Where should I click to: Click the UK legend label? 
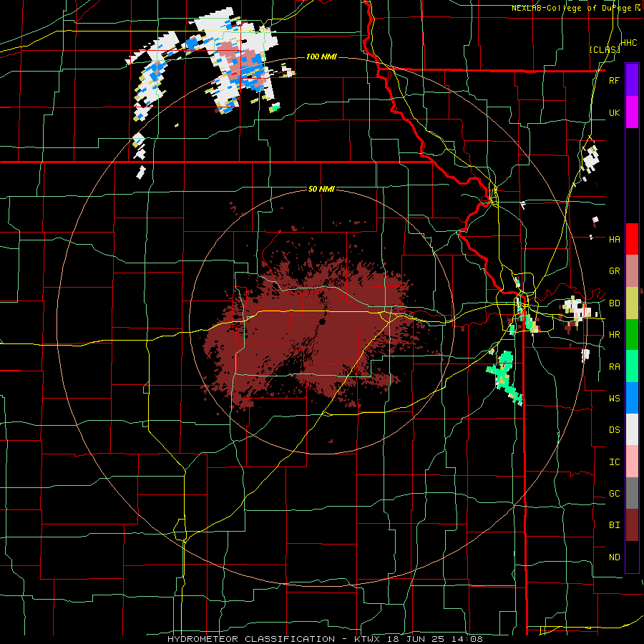(x=615, y=112)
